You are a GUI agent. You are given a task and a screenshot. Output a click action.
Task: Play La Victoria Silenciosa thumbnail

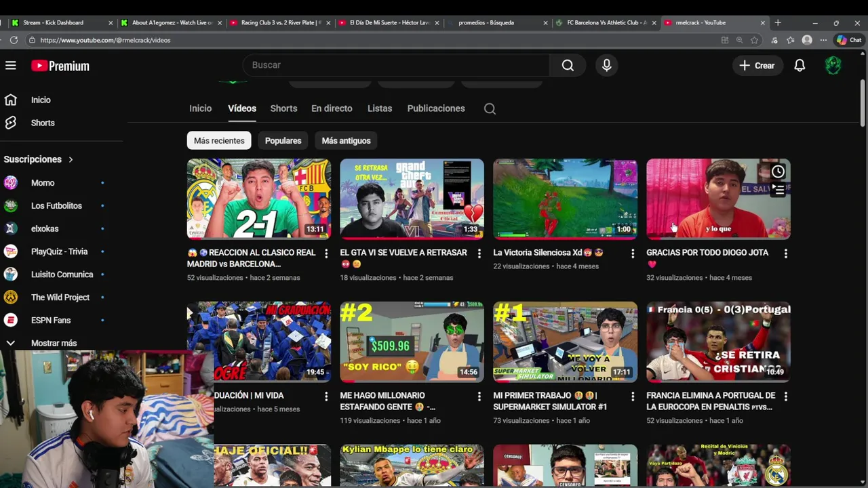point(566,199)
